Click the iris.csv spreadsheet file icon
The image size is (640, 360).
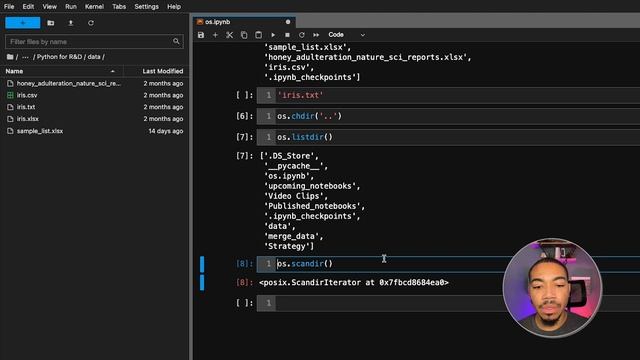[x=10, y=95]
